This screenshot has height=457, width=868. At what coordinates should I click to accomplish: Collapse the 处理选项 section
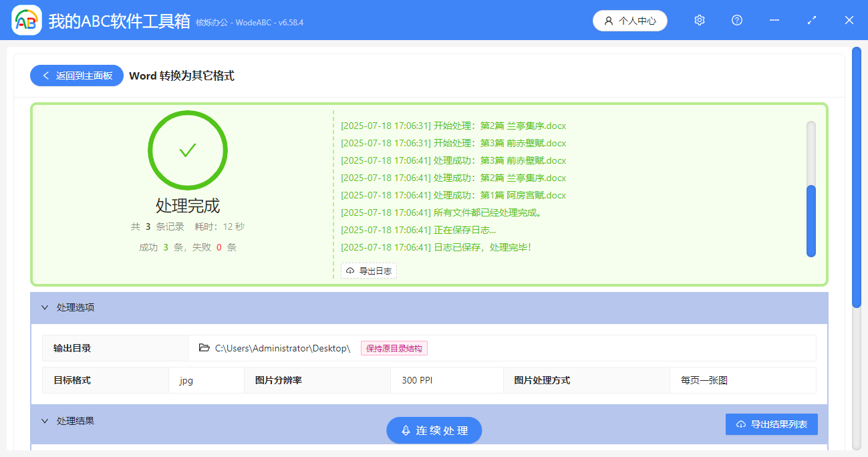(x=44, y=307)
